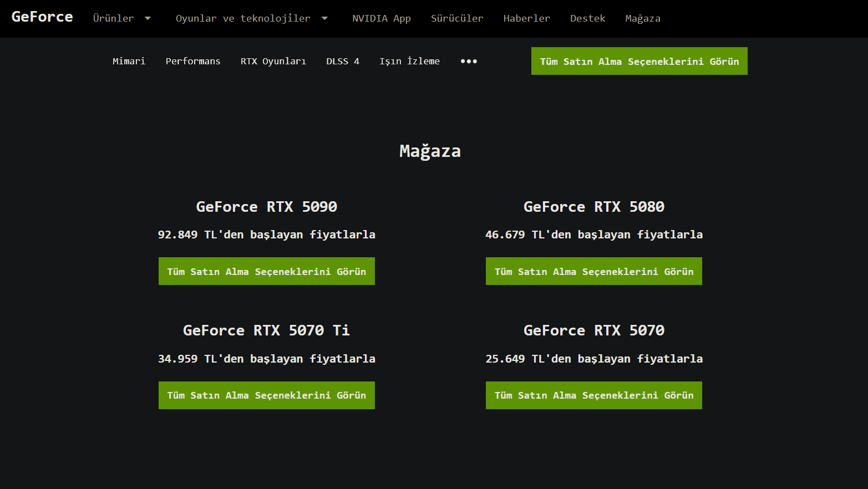Click the GeForce RTX 5080 heading
This screenshot has width=868, height=489.
tap(594, 207)
